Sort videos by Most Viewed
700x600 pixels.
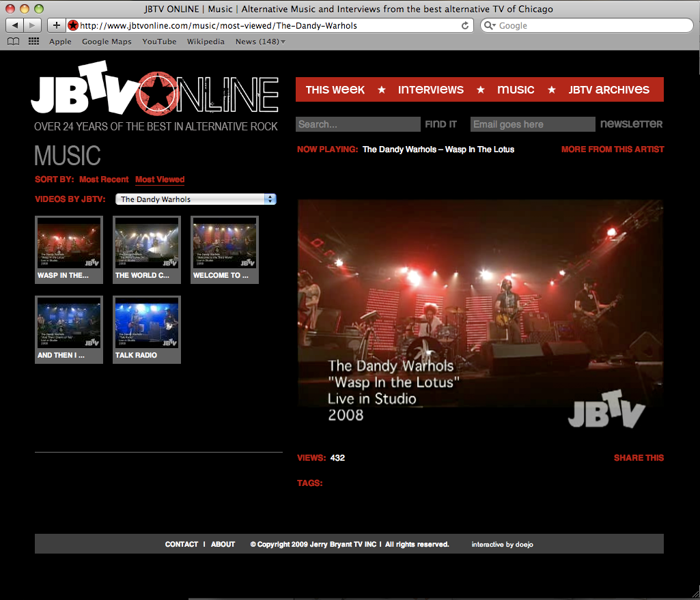[x=160, y=180]
